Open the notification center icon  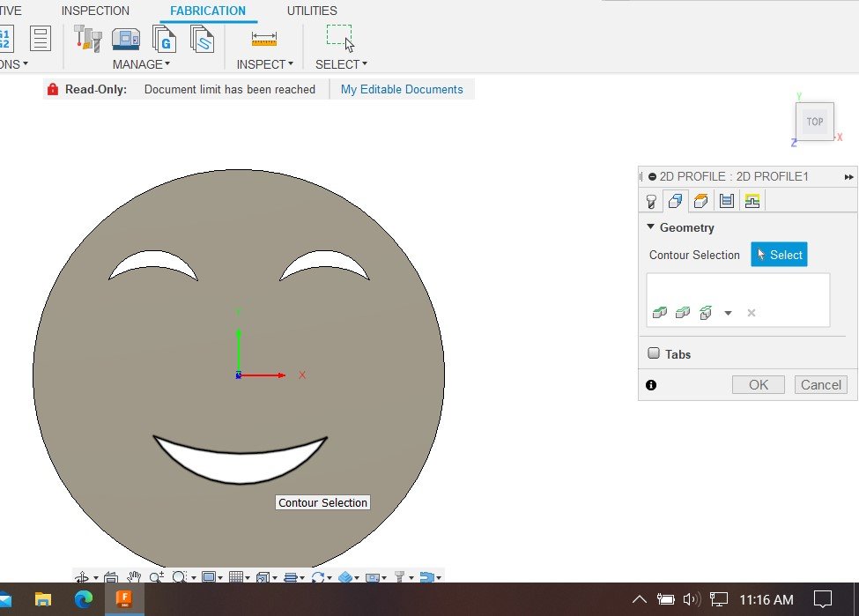(x=822, y=599)
